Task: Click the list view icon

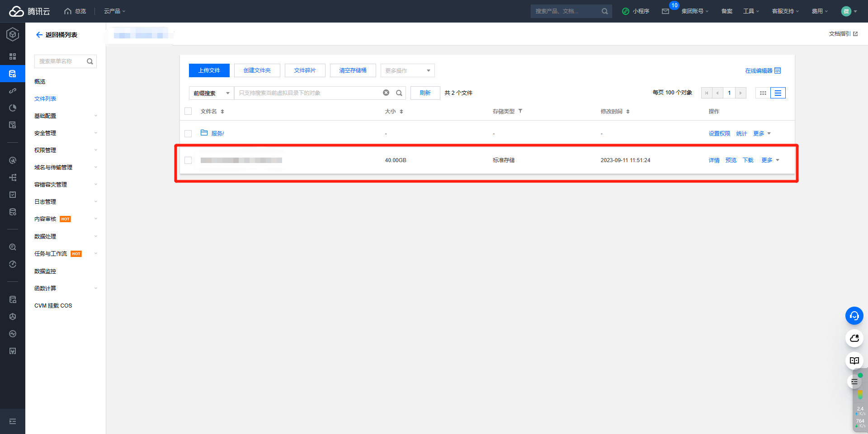Action: pyautogui.click(x=778, y=93)
